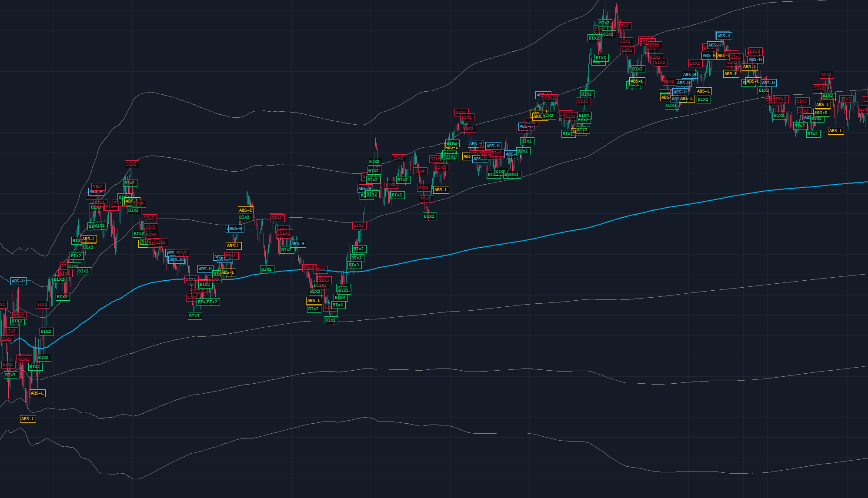
Task: Click the red 'SIx4' signal label
Action: tap(420, 171)
